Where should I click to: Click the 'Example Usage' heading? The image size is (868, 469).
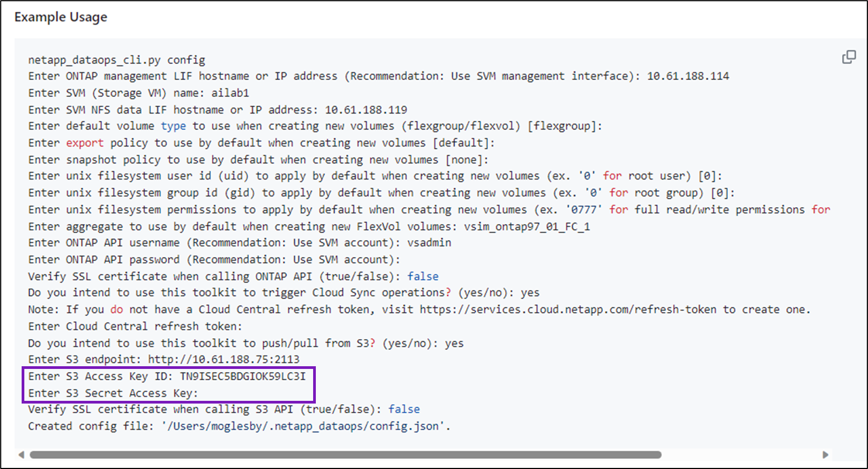coord(61,17)
